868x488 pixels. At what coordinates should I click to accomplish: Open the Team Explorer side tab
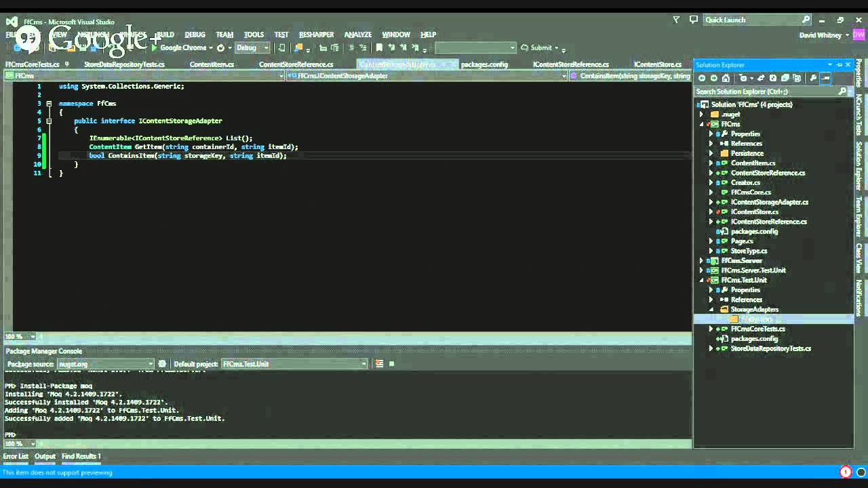(859, 216)
